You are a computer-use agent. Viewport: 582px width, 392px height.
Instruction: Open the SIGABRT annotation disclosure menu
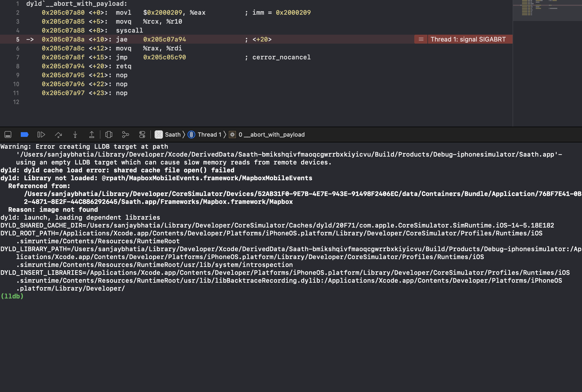[x=421, y=39]
